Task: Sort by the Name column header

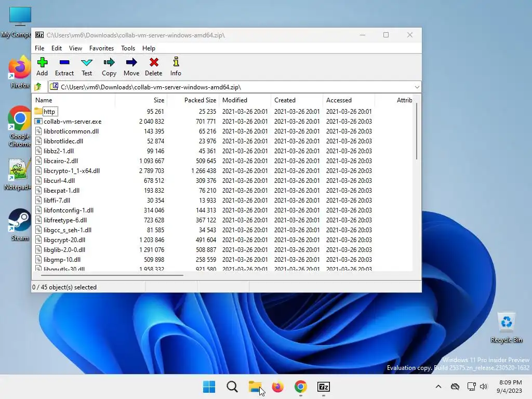Action: pos(74,100)
